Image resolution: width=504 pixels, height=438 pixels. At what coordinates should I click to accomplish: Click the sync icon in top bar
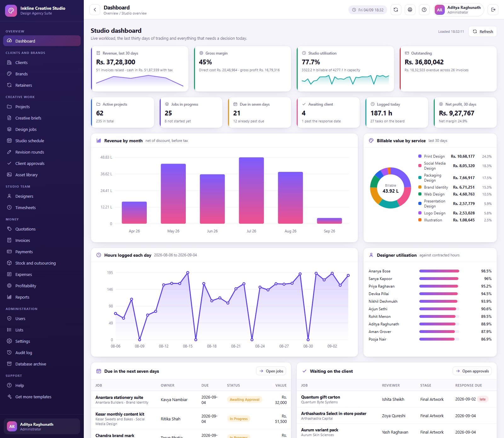point(396,10)
